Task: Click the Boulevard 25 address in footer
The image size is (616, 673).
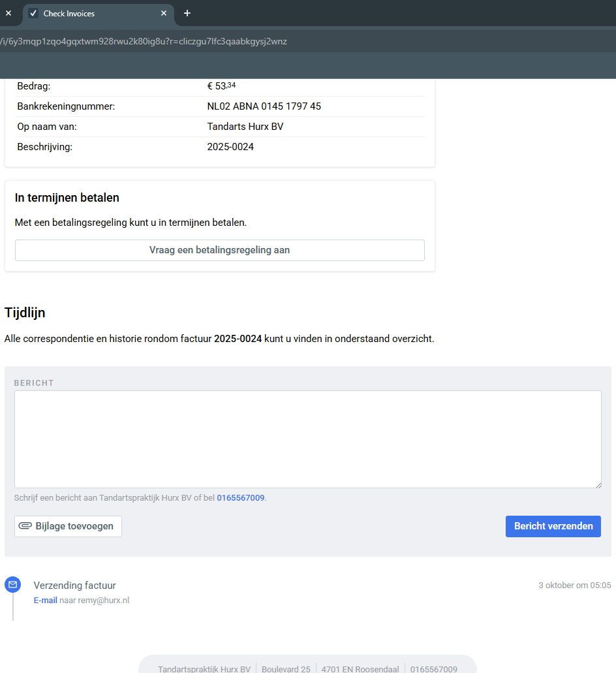Action: [x=286, y=669]
